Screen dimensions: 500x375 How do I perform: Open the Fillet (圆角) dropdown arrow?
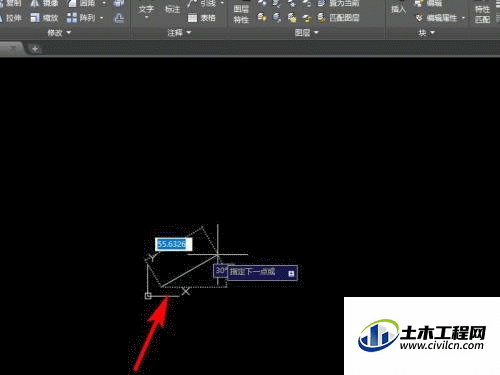104,4
